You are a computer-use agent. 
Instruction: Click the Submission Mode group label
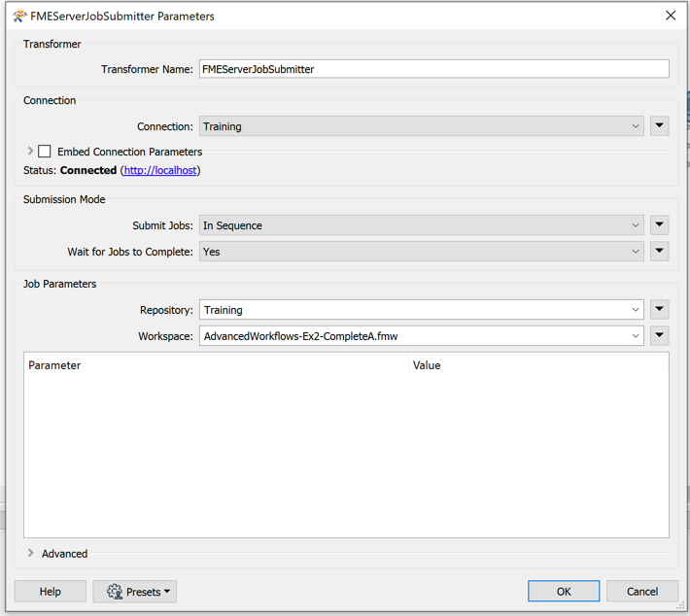(64, 199)
